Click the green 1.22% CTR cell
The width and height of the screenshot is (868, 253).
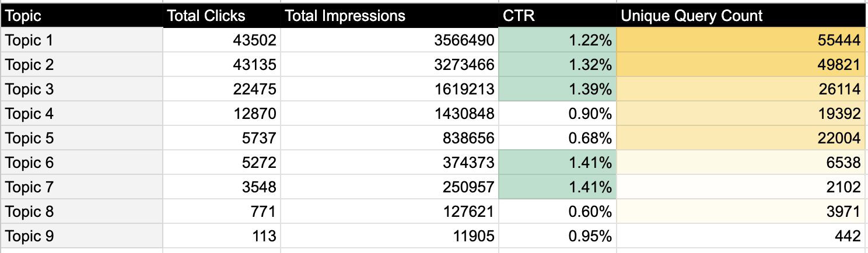tap(558, 40)
